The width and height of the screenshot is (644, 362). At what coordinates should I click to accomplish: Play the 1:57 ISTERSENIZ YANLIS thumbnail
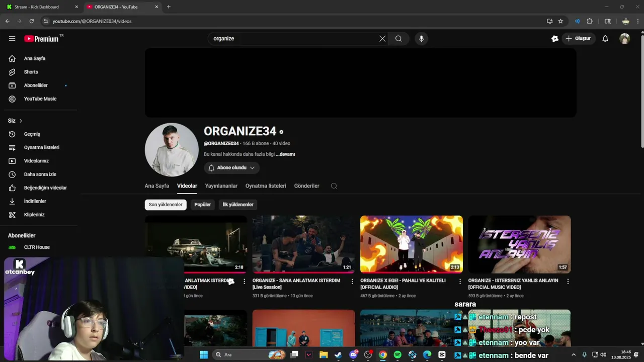[x=519, y=244]
